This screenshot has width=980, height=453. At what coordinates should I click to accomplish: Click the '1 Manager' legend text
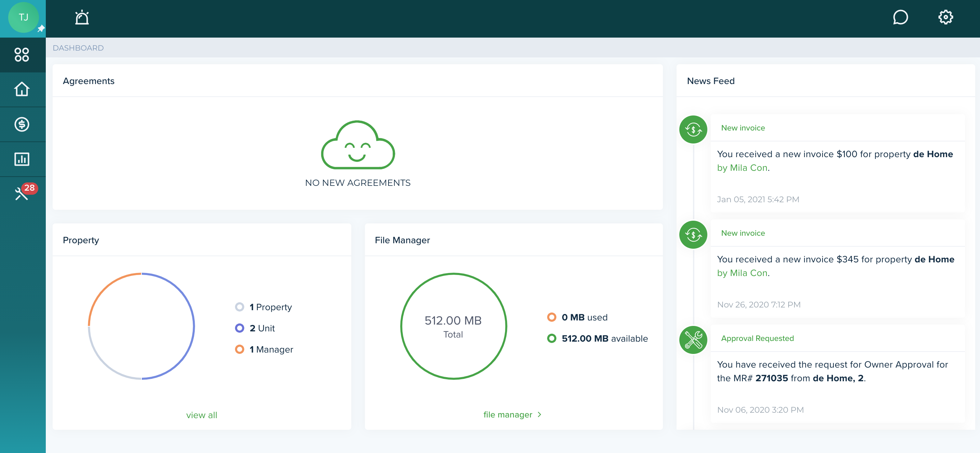[x=271, y=349]
